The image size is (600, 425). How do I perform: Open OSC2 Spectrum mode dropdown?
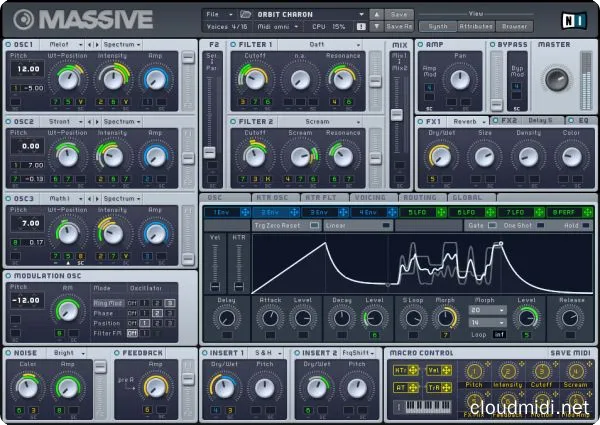(122, 122)
